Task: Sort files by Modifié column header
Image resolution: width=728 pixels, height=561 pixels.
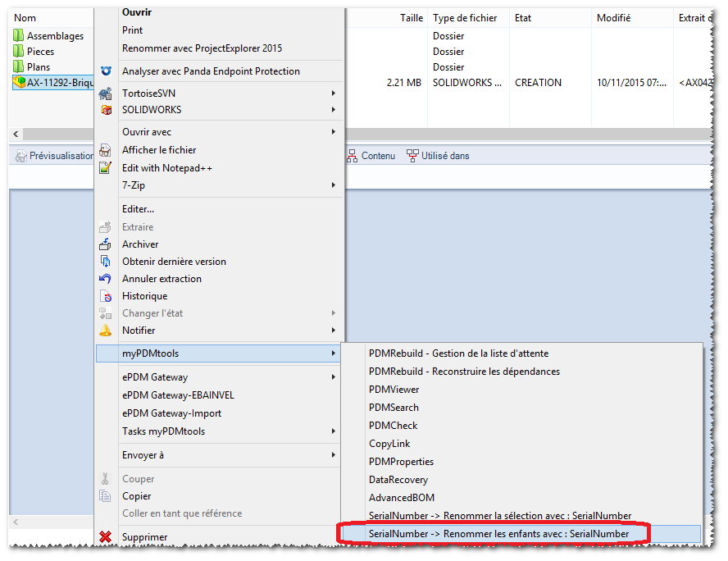Action: point(613,18)
